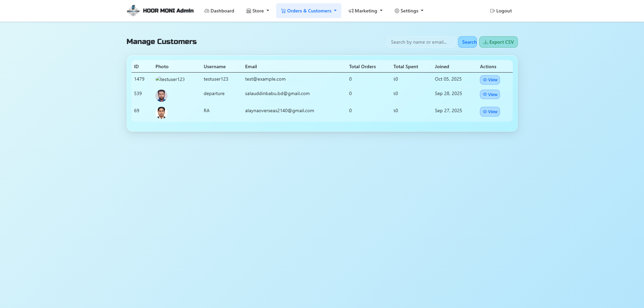644x308 pixels.
Task: Open the Dashboard page
Action: tap(219, 11)
